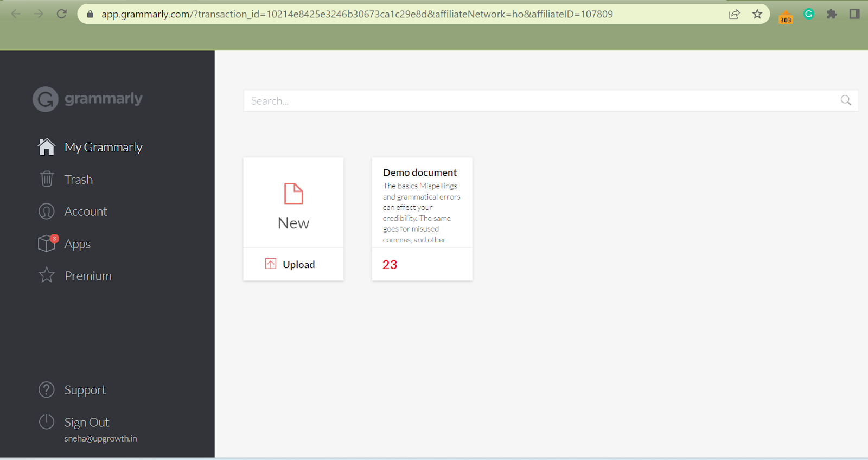Click the Account person icon

tap(47, 211)
